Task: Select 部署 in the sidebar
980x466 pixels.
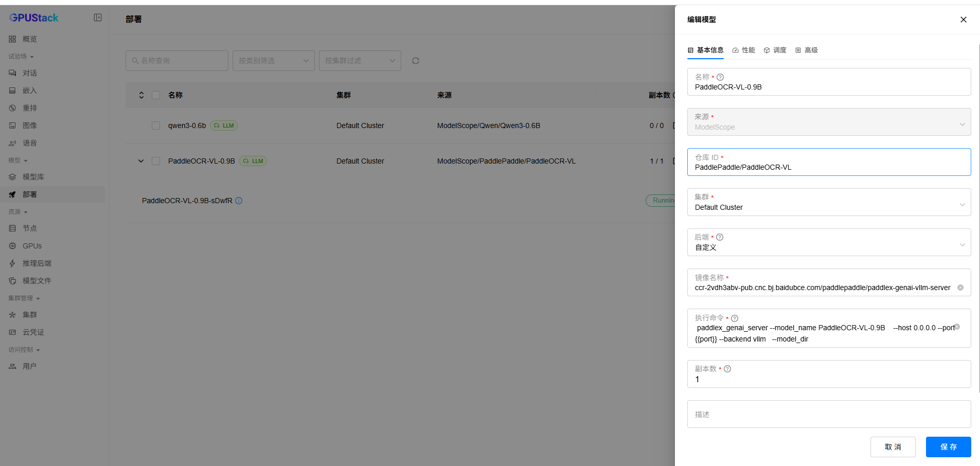Action: click(52, 194)
